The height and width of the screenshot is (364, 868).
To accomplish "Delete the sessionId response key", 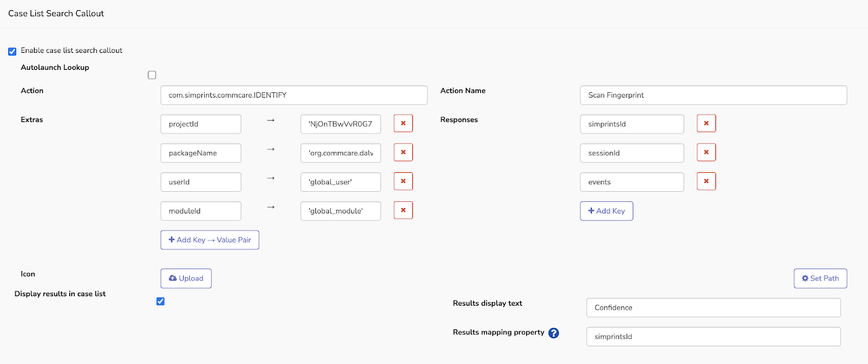I will click(x=706, y=153).
